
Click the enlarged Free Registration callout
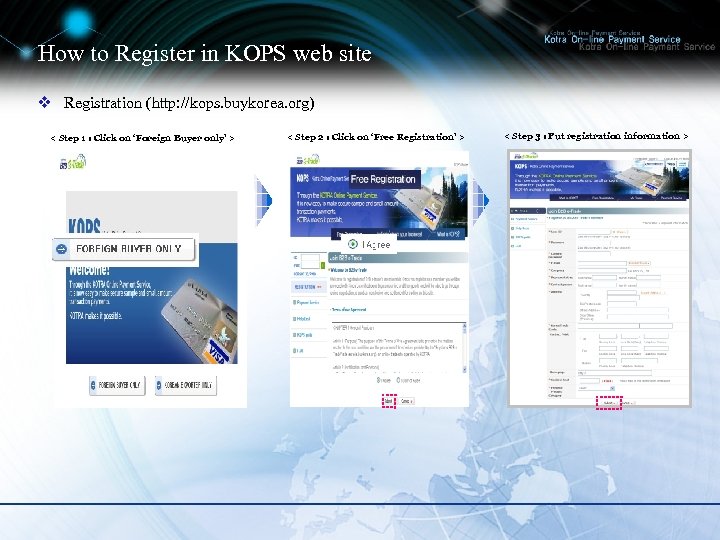pos(385,179)
